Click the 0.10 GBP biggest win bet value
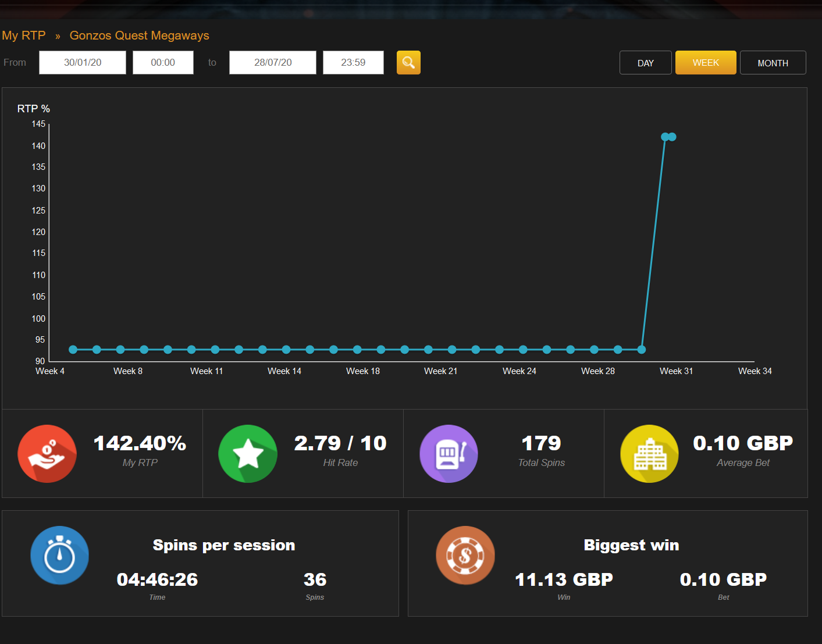 coord(723,579)
